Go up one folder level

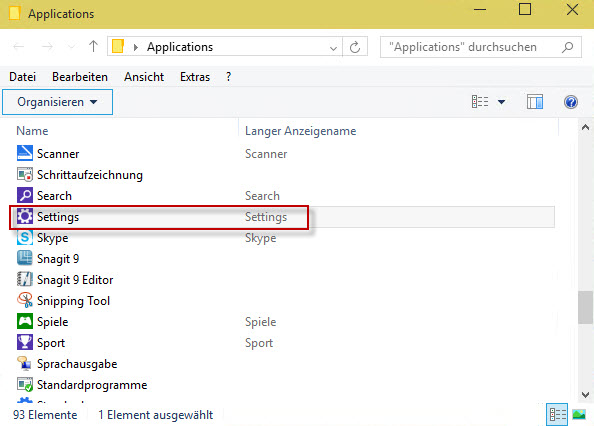pos(93,47)
